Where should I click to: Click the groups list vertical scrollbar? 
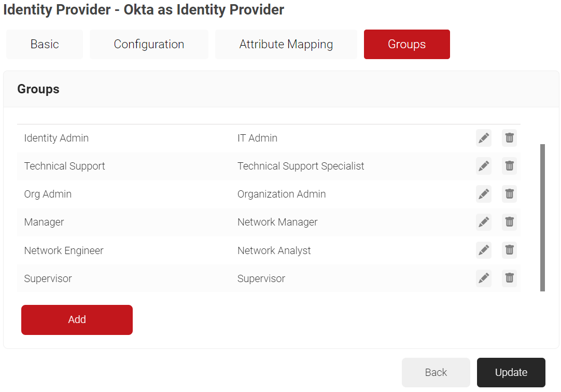tap(542, 218)
